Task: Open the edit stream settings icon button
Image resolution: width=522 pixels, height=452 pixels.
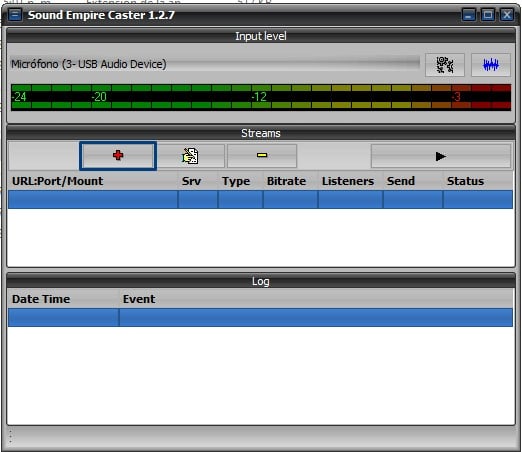Action: pyautogui.click(x=190, y=156)
